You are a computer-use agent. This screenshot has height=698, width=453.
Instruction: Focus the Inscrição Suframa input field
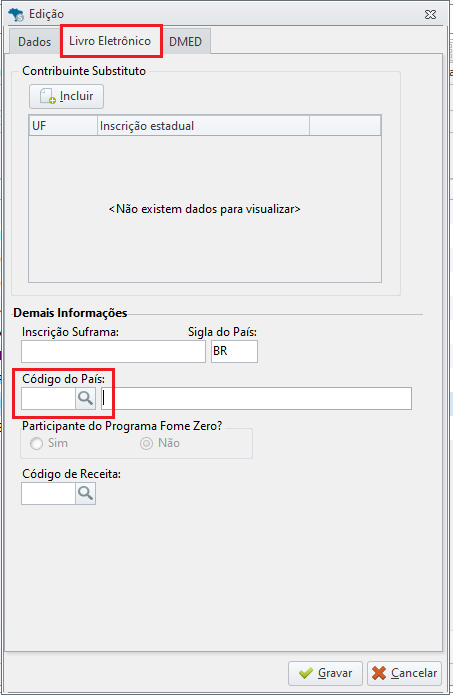tap(113, 352)
